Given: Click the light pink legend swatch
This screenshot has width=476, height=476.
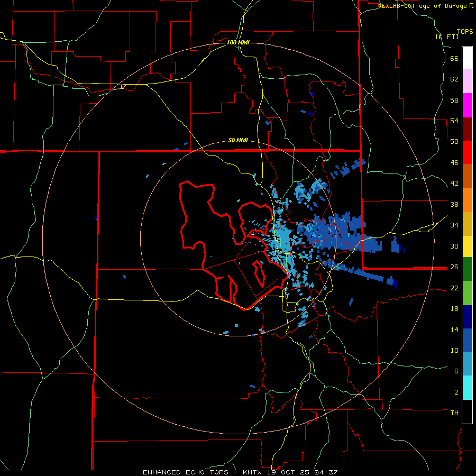Looking at the screenshot, I should pos(467,81).
